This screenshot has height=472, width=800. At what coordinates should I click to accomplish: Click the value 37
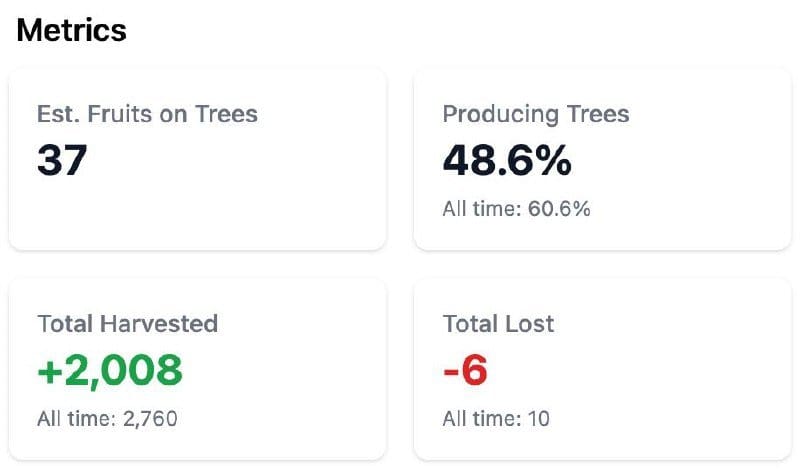pyautogui.click(x=62, y=160)
